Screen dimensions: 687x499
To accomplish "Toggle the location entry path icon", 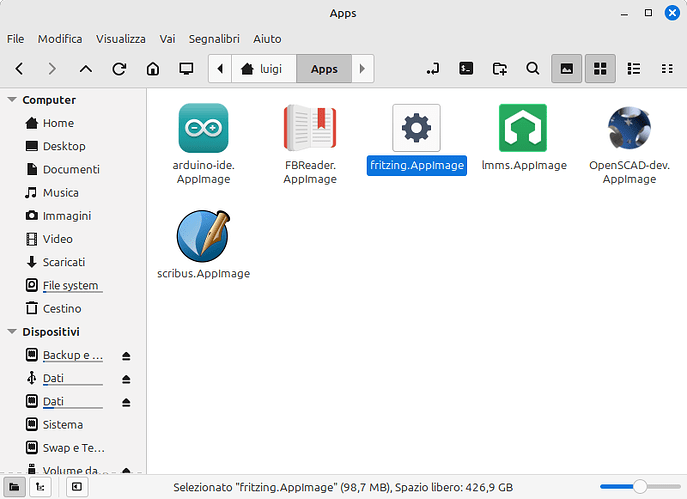I will coord(433,69).
